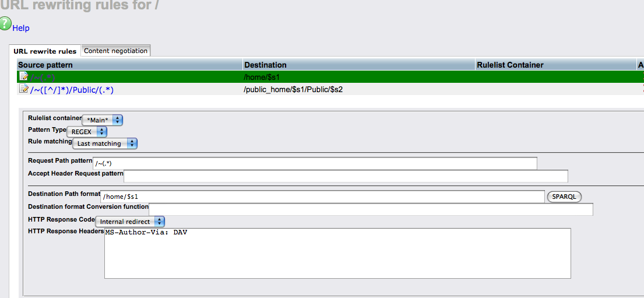This screenshot has height=298, width=644.
Task: Click edit icon for the Public rule row
Action: (23, 89)
